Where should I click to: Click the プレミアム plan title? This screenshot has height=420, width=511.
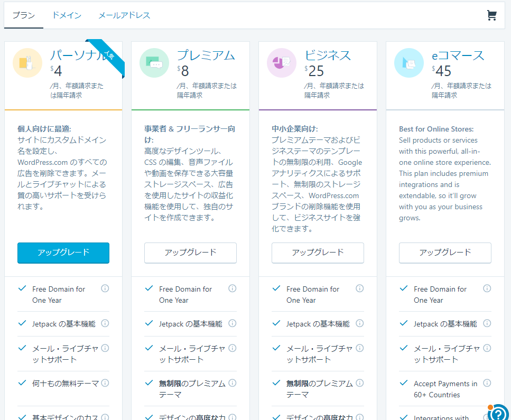click(206, 55)
